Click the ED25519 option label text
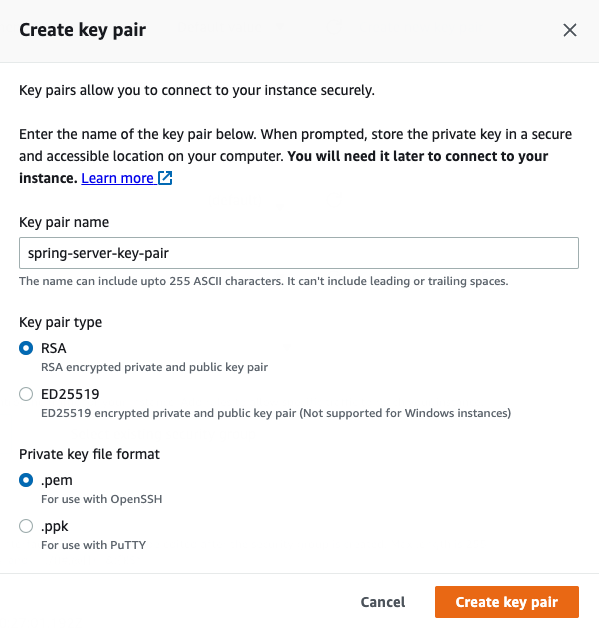 (x=70, y=394)
